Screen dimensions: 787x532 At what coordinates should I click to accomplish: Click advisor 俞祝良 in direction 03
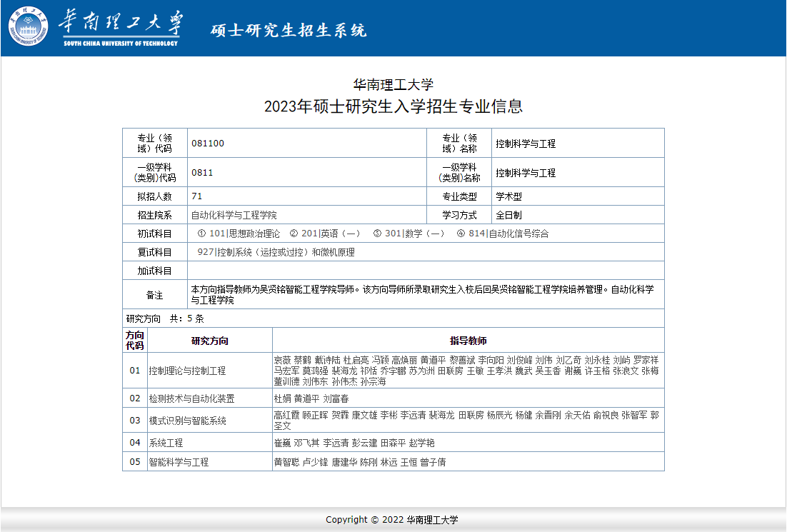pos(606,415)
